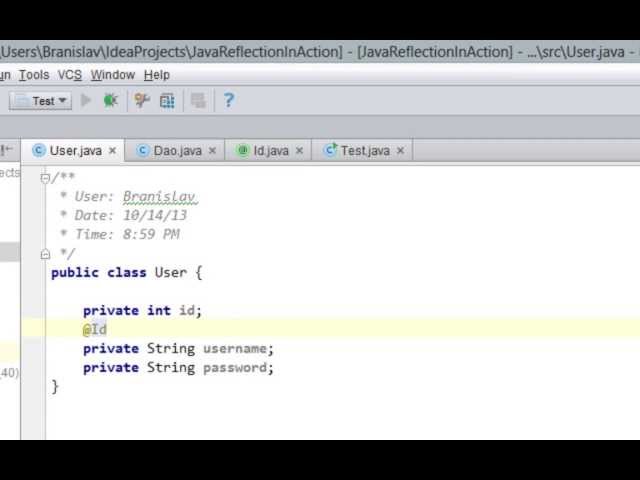
Task: Click the word 'password' in code
Action: [x=235, y=368]
